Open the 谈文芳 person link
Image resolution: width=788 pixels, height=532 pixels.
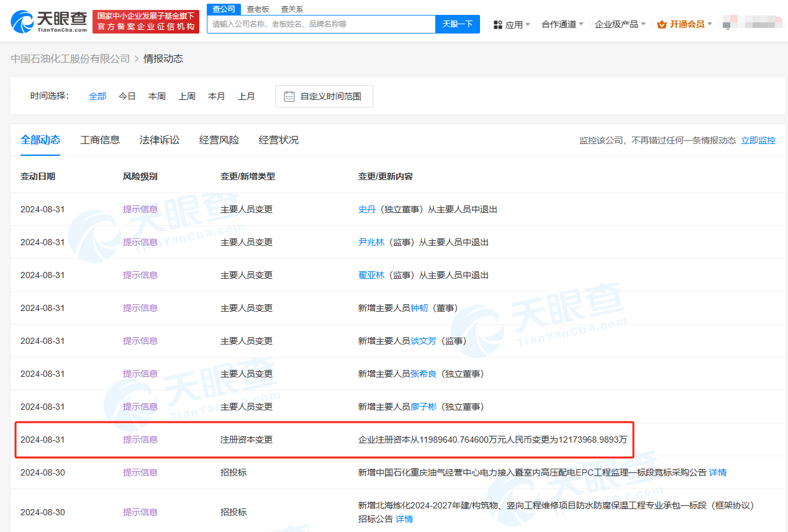pyautogui.click(x=423, y=341)
